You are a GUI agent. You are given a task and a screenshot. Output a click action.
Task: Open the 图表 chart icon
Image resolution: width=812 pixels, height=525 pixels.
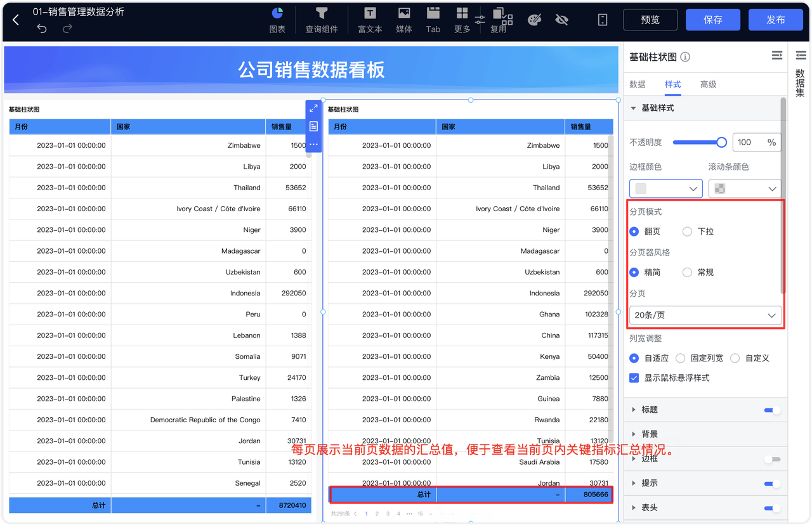tap(277, 13)
